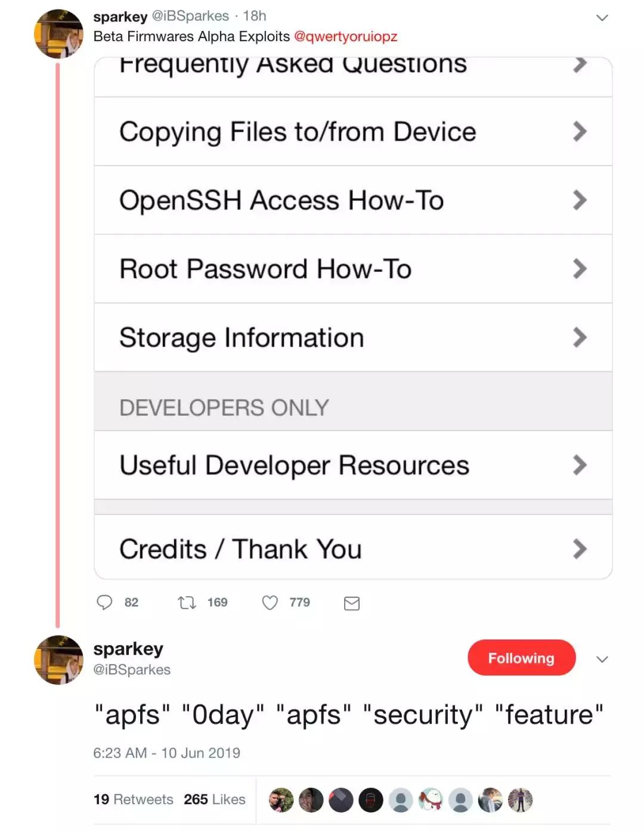644x831 pixels.
Task: Reply to the tweet using the speech bubble icon
Action: click(106, 603)
